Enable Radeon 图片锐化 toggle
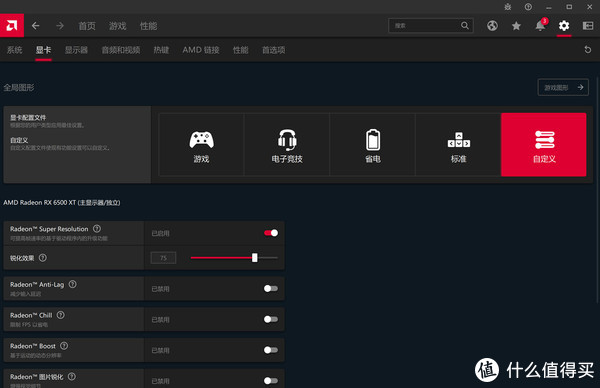 [x=271, y=381]
